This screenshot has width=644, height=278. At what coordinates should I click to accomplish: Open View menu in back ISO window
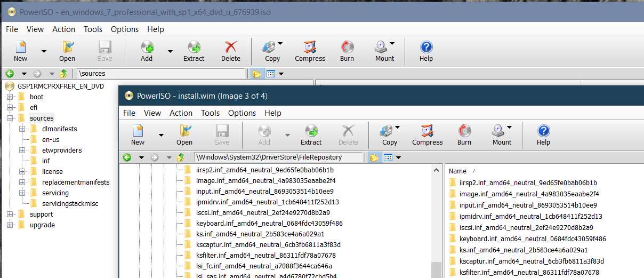35,29
